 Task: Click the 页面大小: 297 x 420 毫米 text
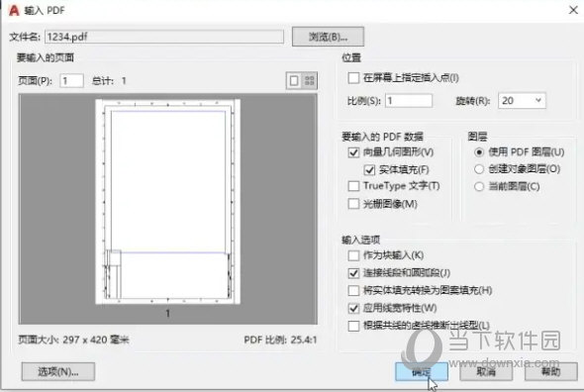click(74, 340)
